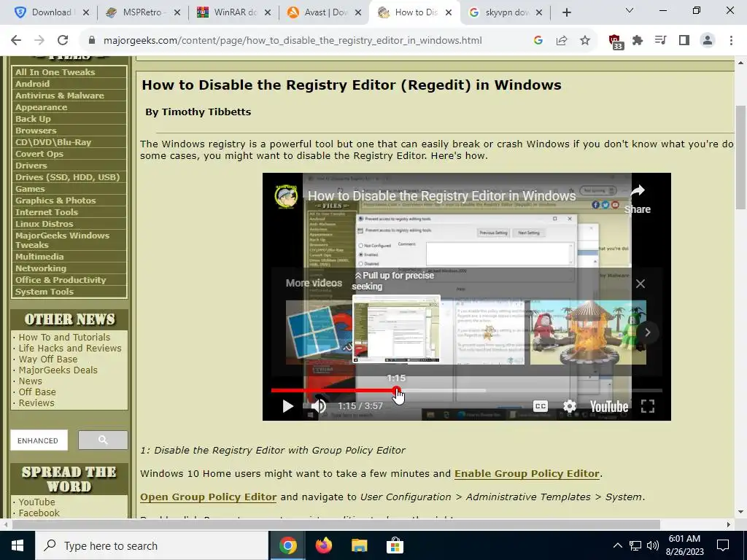Open the extension with the 33 badge
Screen dimensions: 747x560
point(616,42)
